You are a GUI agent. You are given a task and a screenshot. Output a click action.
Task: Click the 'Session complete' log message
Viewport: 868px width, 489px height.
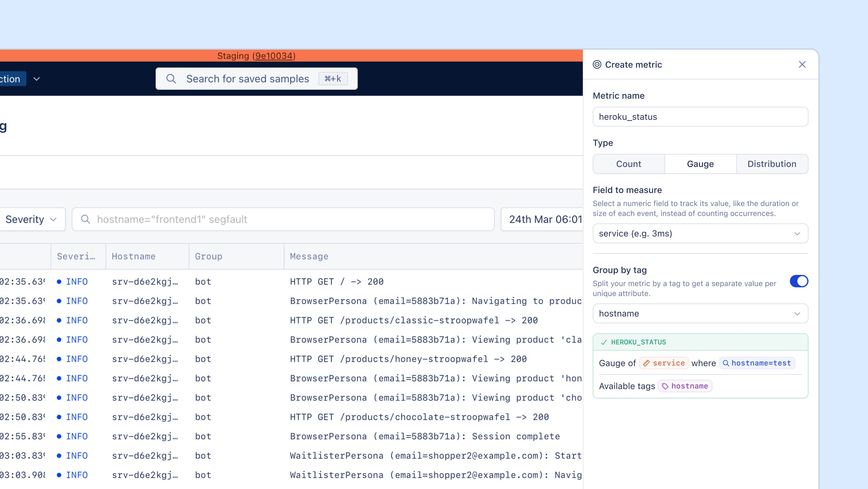pyautogui.click(x=425, y=436)
